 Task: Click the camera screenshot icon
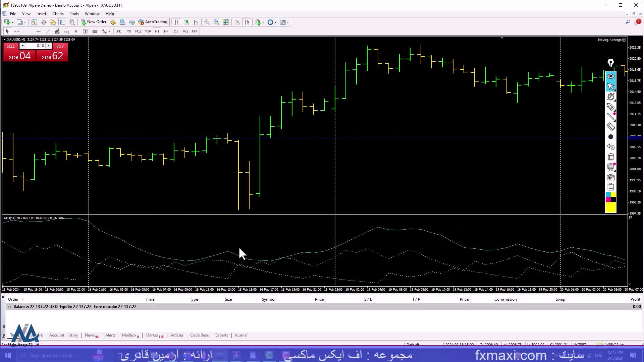click(x=610, y=177)
